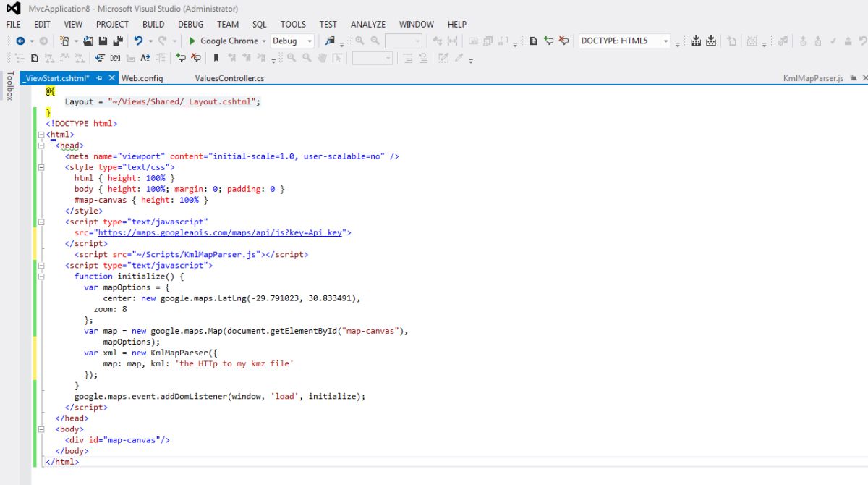Open the HELP menu
The width and height of the screenshot is (868, 485).
coord(457,24)
